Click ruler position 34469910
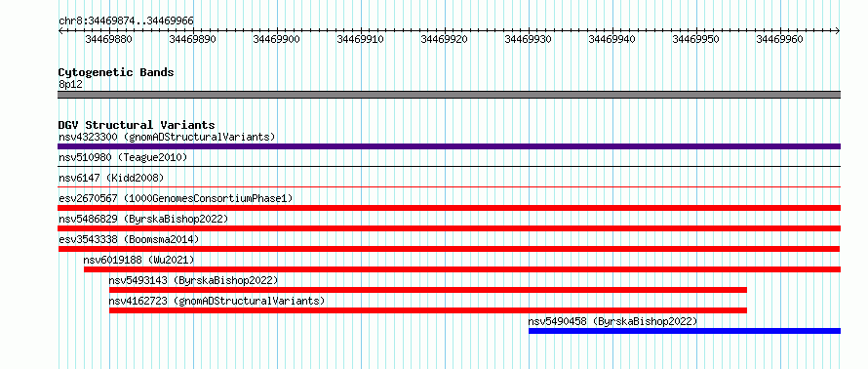The height and width of the screenshot is (369, 868). (x=361, y=39)
